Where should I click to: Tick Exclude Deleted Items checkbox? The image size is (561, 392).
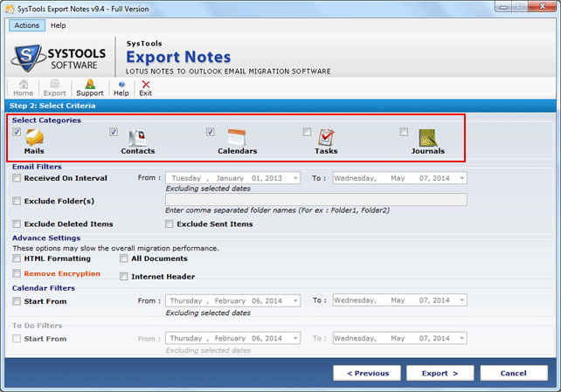pyautogui.click(x=17, y=224)
